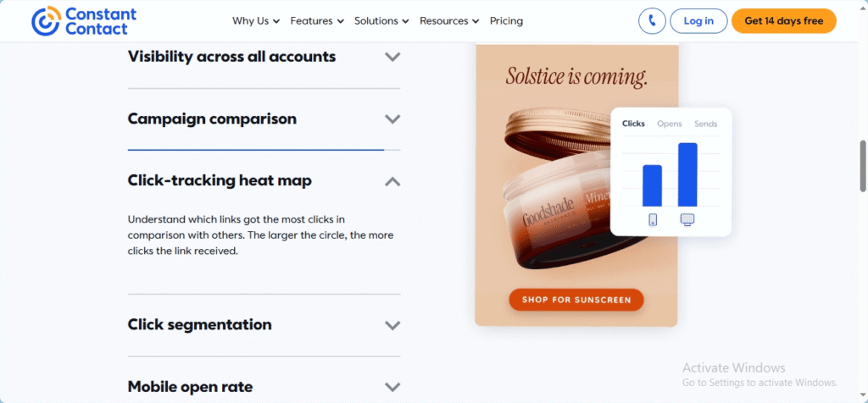The image size is (868, 403).
Task: Expand the Visibility across all accounts chevron
Action: (392, 57)
